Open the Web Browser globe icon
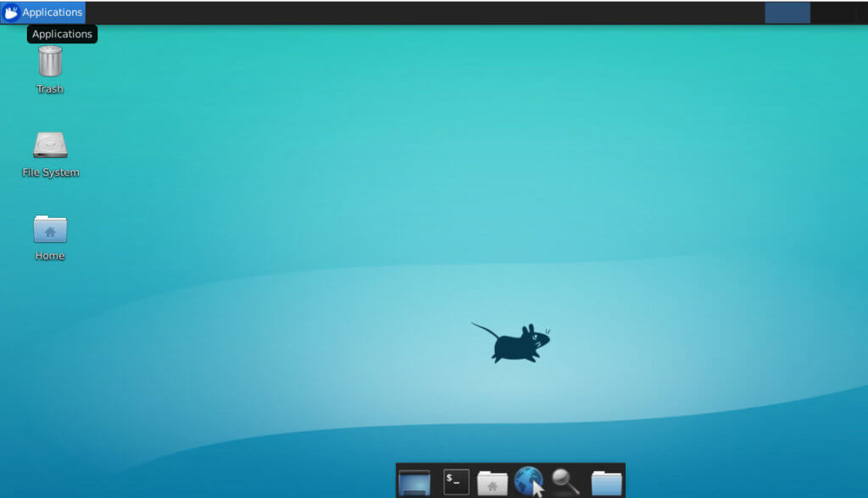 pyautogui.click(x=529, y=480)
